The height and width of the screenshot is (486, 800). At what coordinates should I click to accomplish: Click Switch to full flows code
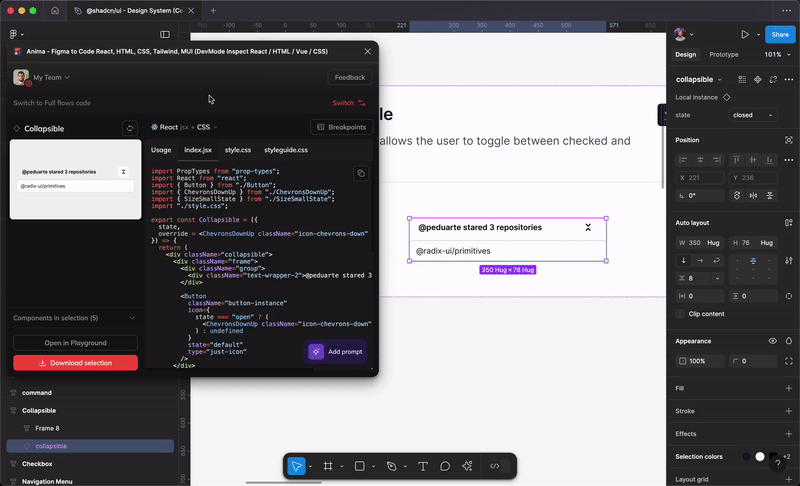pyautogui.click(x=349, y=103)
